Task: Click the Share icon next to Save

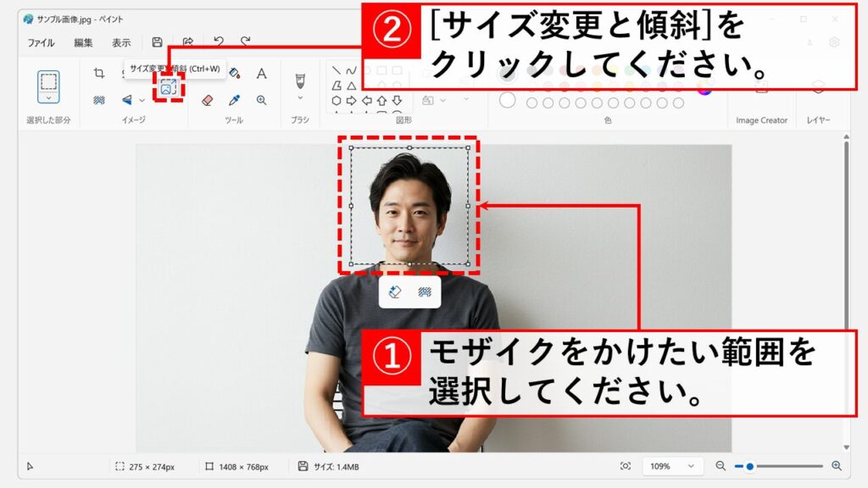Action: coord(188,42)
